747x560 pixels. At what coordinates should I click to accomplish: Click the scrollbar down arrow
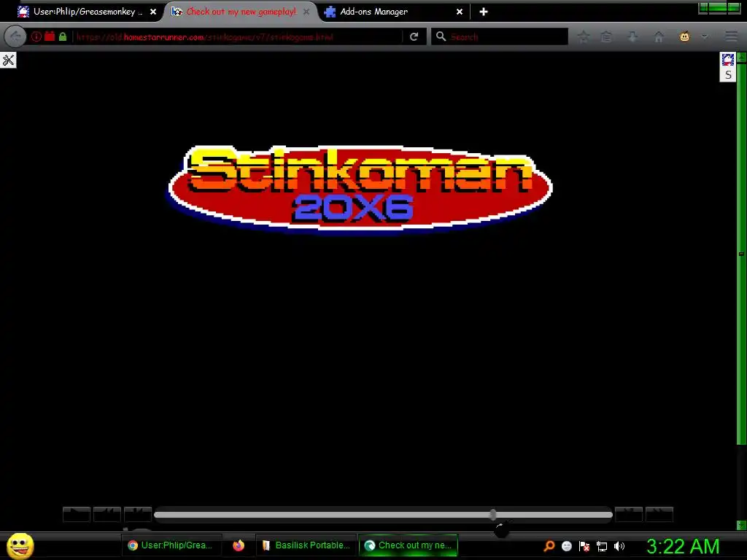(741, 525)
